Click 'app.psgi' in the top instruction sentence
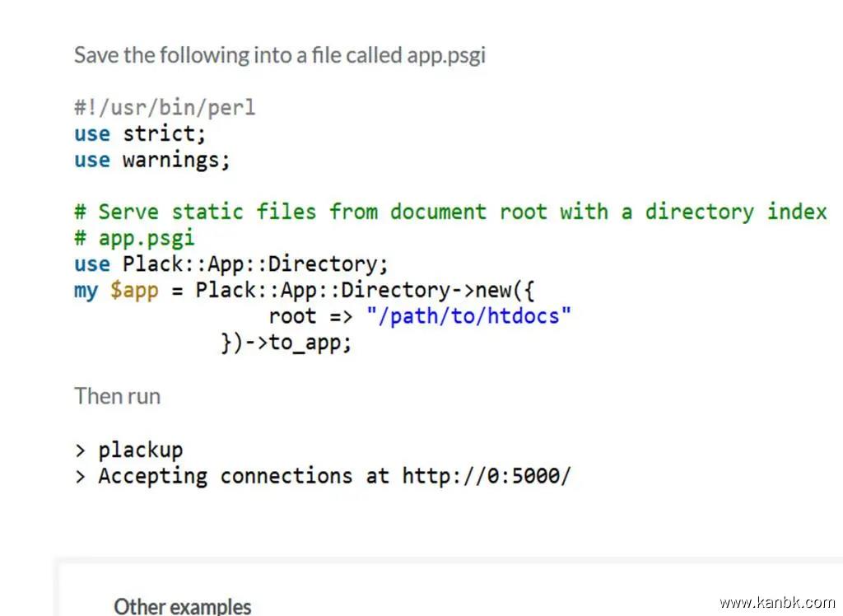 click(x=446, y=55)
